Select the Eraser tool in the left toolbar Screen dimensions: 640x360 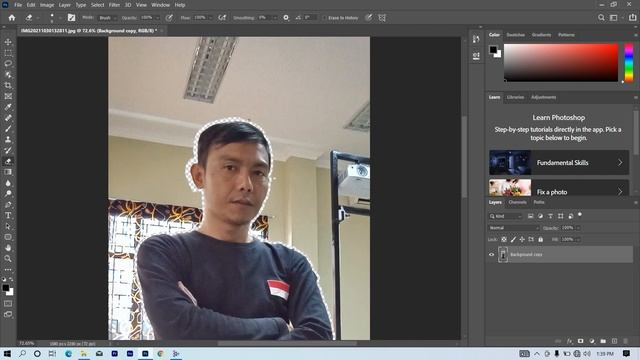point(8,161)
